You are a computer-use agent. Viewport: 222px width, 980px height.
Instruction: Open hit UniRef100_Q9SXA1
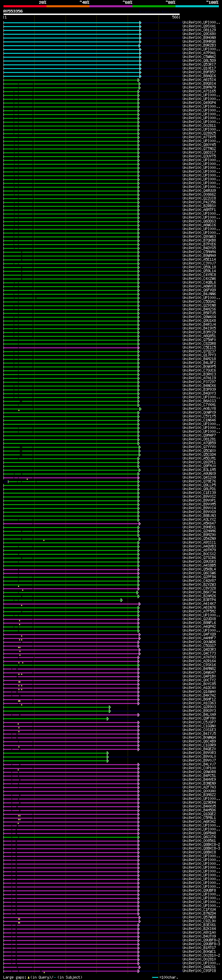pos(199,26)
